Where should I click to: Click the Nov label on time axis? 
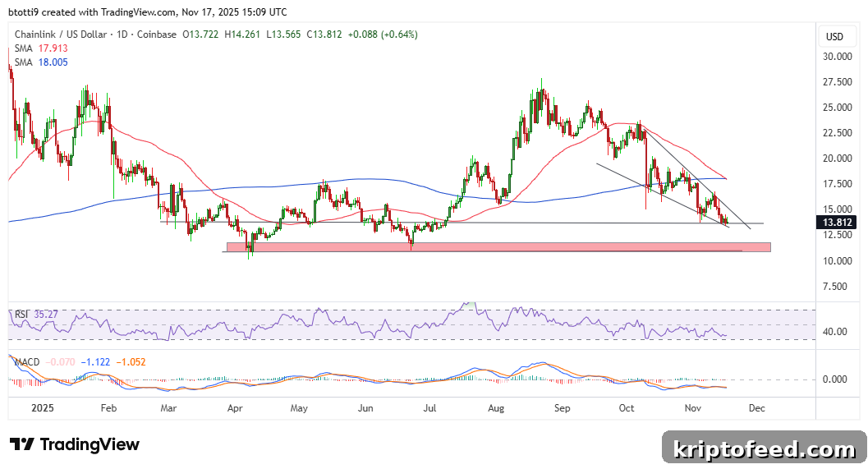[692, 408]
